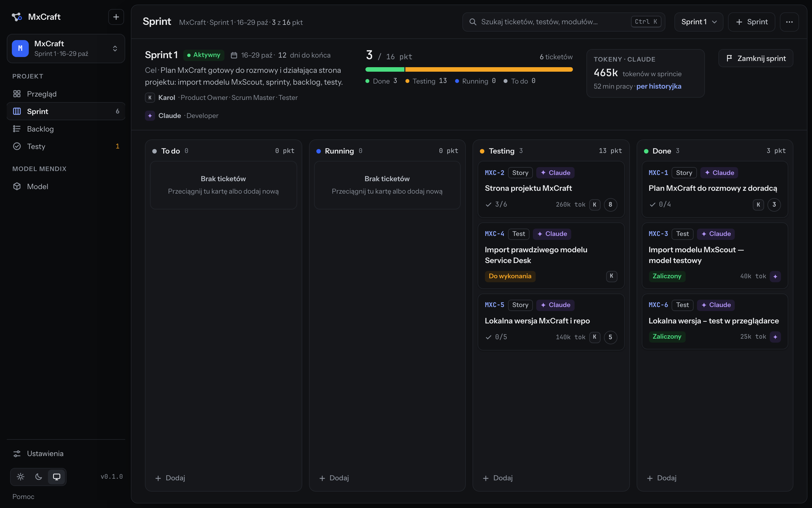Click the Zamknij sprint button

[756, 58]
